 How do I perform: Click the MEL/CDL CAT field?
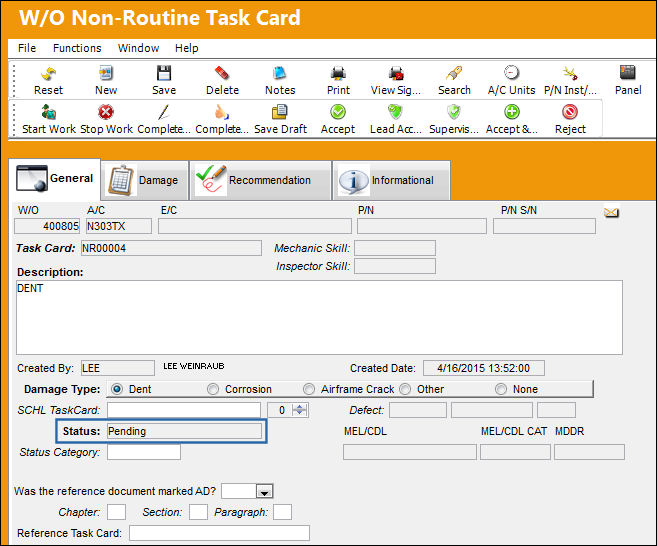515,452
